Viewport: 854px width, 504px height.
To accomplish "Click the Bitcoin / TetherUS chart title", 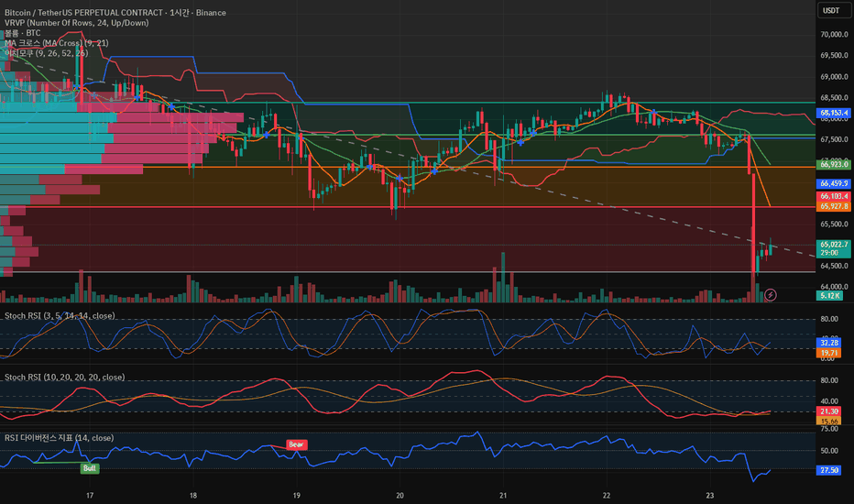I will 115,12.
